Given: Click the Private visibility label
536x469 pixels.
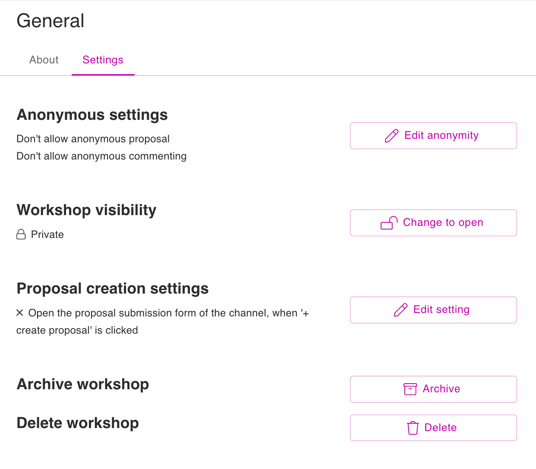Looking at the screenshot, I should 47,234.
